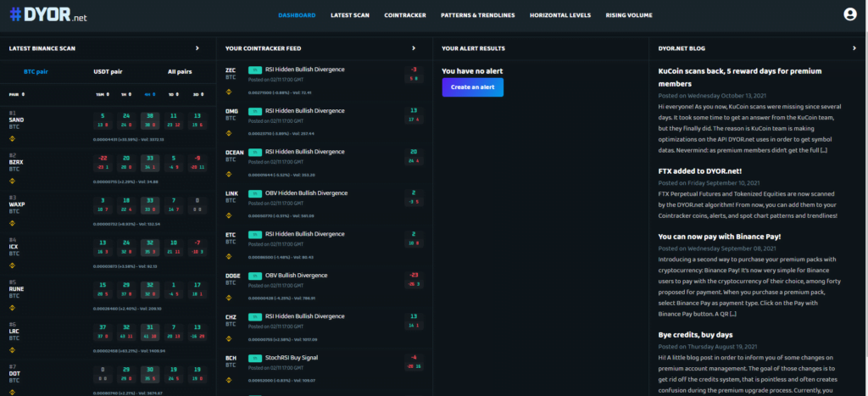Click the 1h timeframe badge on ZEC entry
This screenshot has height=396, width=868.
click(x=255, y=70)
